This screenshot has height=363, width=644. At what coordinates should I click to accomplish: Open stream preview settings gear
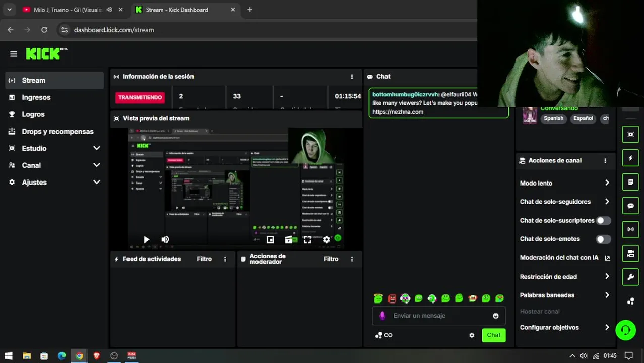pos(326,240)
